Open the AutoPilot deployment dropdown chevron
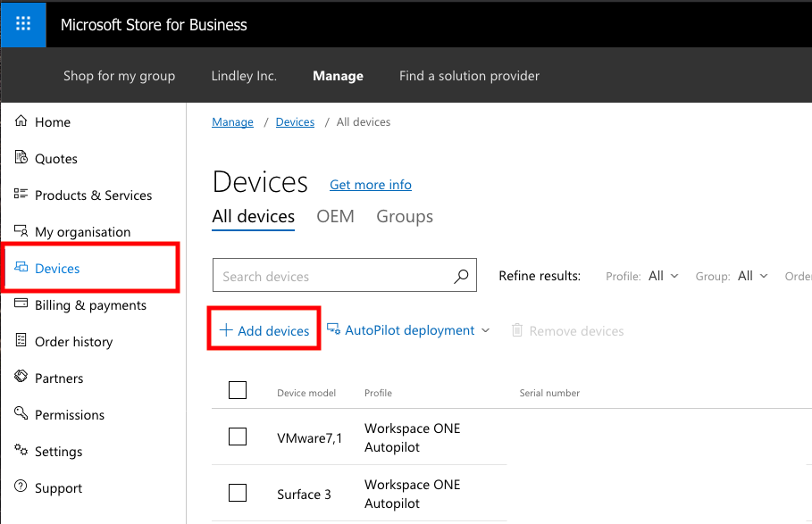Image resolution: width=812 pixels, height=524 pixels. pos(485,330)
